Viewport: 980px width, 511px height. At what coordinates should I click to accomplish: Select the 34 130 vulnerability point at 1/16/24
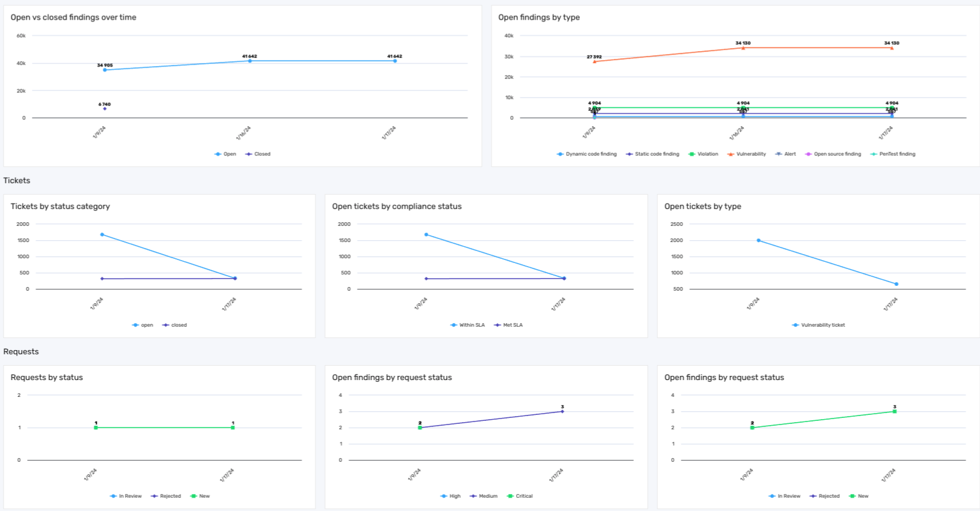743,48
